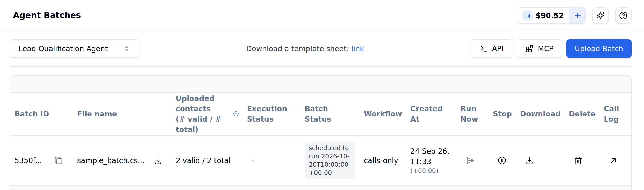Click the Execution Status column header

coord(267,114)
